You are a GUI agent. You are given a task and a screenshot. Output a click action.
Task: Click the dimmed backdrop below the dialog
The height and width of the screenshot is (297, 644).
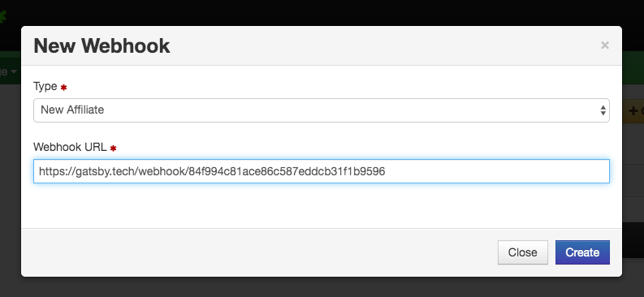pos(321,287)
